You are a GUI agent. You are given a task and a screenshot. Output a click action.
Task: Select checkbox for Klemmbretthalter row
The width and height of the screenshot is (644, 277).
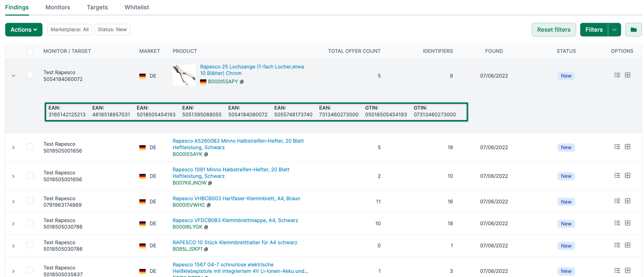pos(30,245)
